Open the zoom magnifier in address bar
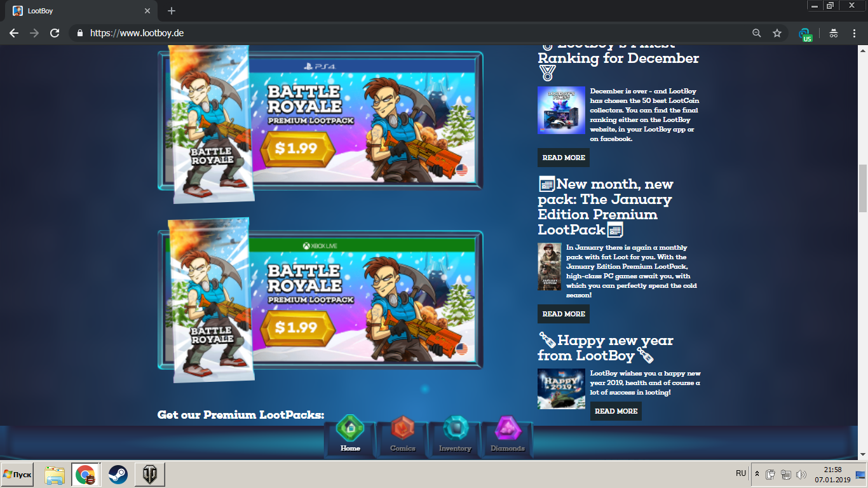Image resolution: width=868 pixels, height=488 pixels. (756, 33)
